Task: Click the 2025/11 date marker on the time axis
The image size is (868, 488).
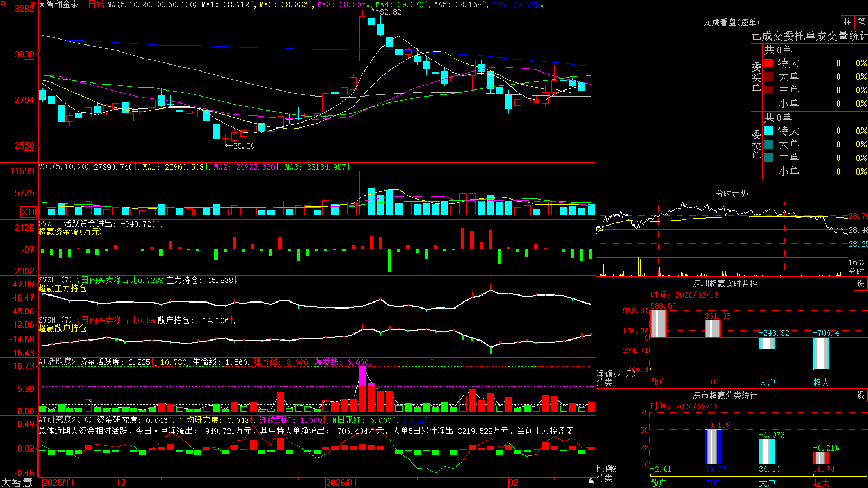Action: pyautogui.click(x=58, y=483)
